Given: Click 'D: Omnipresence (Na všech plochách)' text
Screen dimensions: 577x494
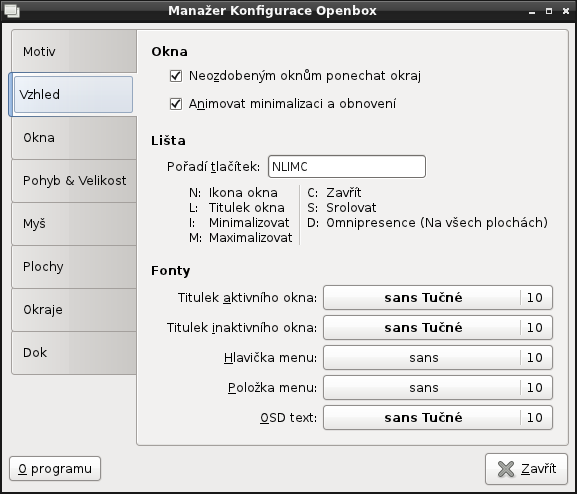Looking at the screenshot, I should click(x=427, y=223).
